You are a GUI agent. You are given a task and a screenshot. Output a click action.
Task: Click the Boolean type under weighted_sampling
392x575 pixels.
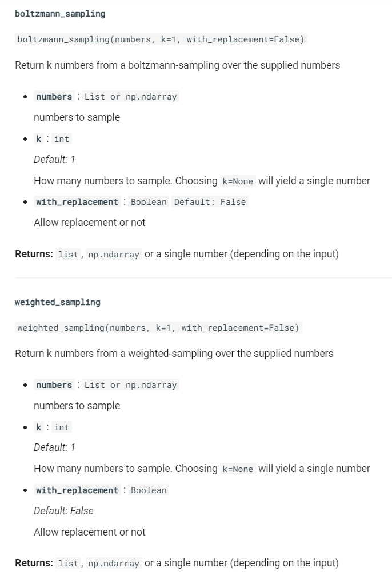(x=149, y=490)
